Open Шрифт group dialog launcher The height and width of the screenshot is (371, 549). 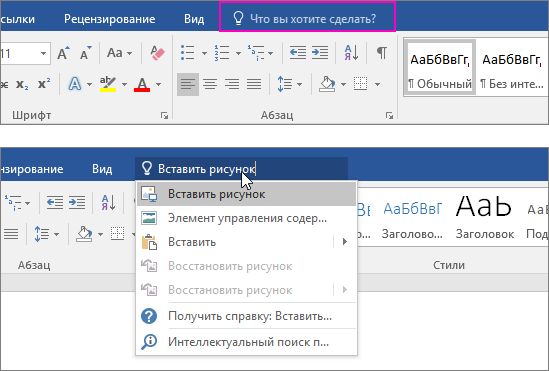coord(164,116)
